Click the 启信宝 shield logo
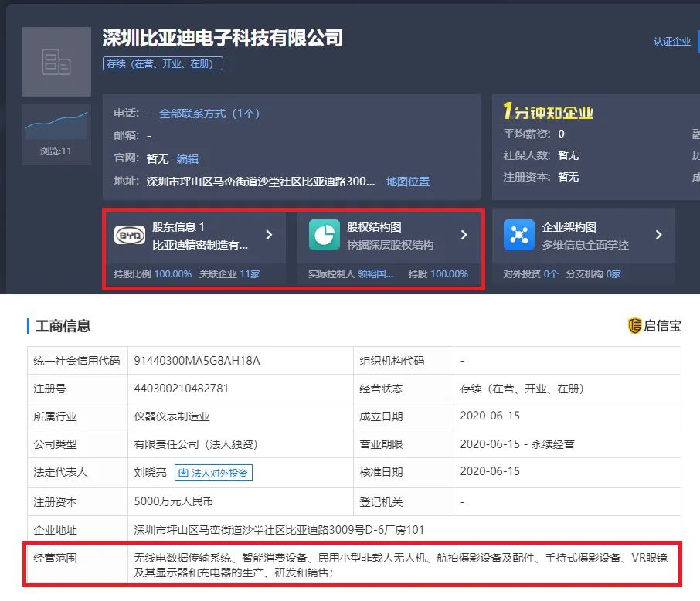 pos(634,326)
